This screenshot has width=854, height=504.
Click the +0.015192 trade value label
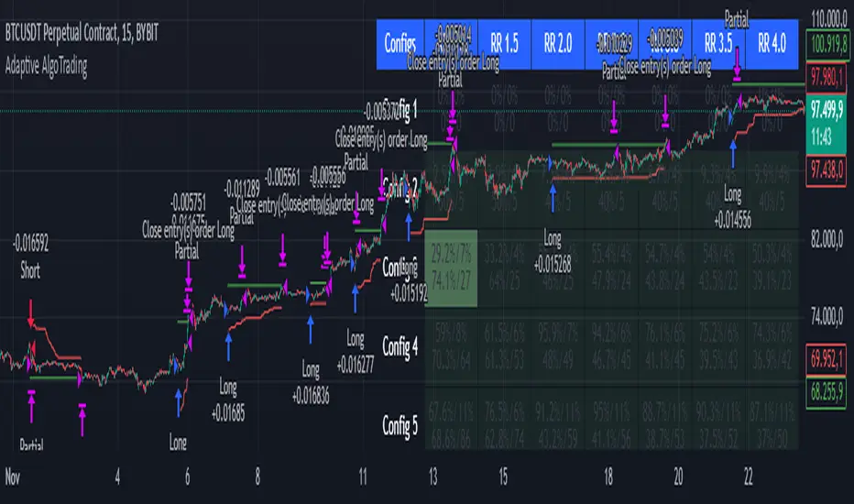point(409,295)
